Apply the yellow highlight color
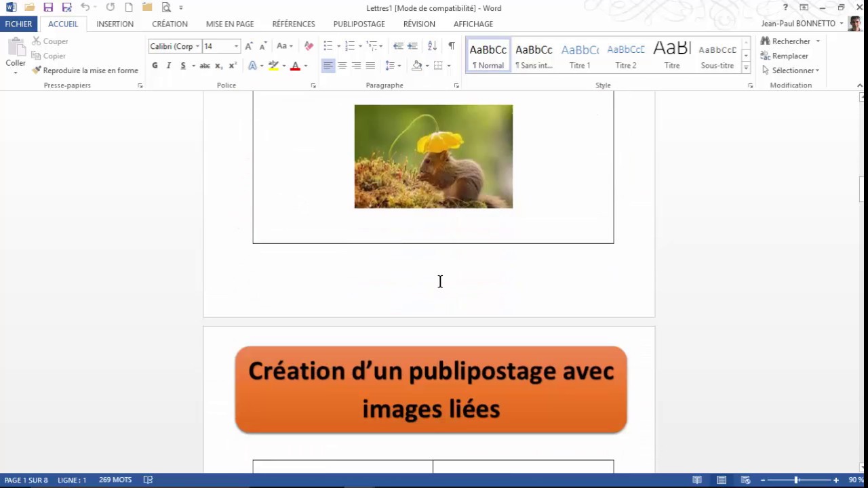 273,66
